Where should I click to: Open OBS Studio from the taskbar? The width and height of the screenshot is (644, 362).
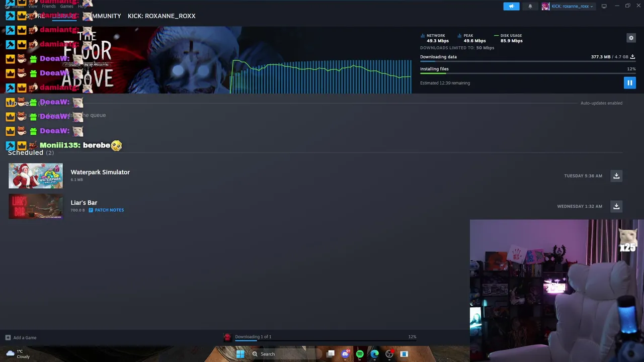389,354
